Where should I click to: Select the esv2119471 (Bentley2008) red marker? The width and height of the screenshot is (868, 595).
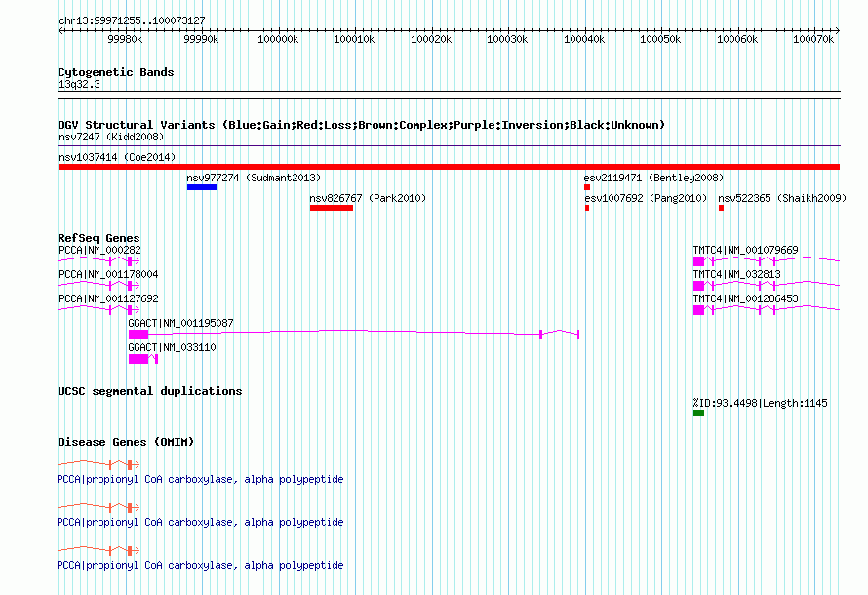(587, 187)
